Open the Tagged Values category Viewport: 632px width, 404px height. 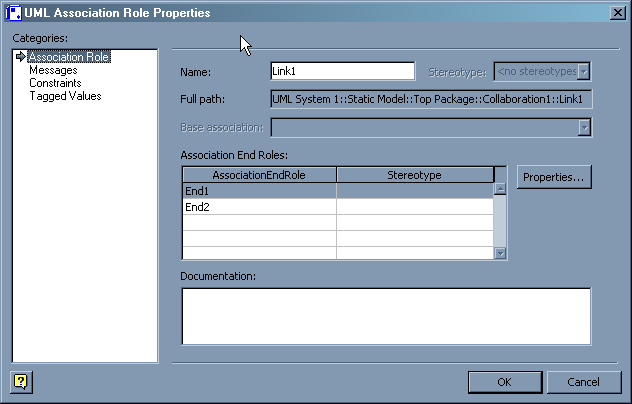coord(65,96)
